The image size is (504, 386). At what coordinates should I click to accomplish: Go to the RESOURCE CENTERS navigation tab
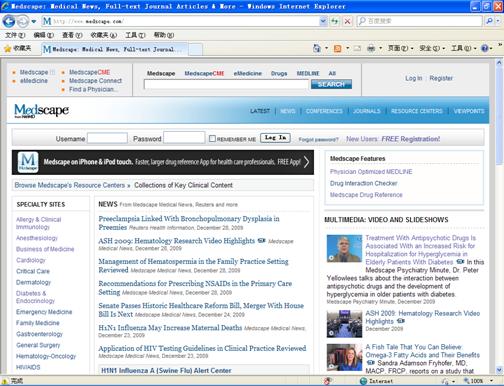pos(417,111)
